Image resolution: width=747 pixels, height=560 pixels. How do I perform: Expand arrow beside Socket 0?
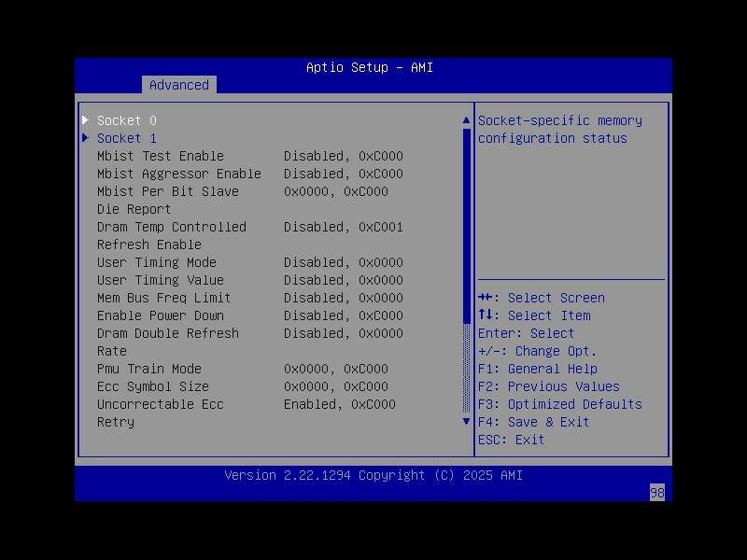[86, 120]
